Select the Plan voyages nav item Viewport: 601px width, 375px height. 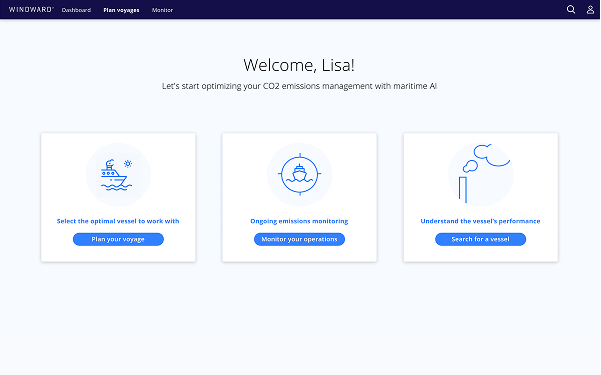pos(121,10)
